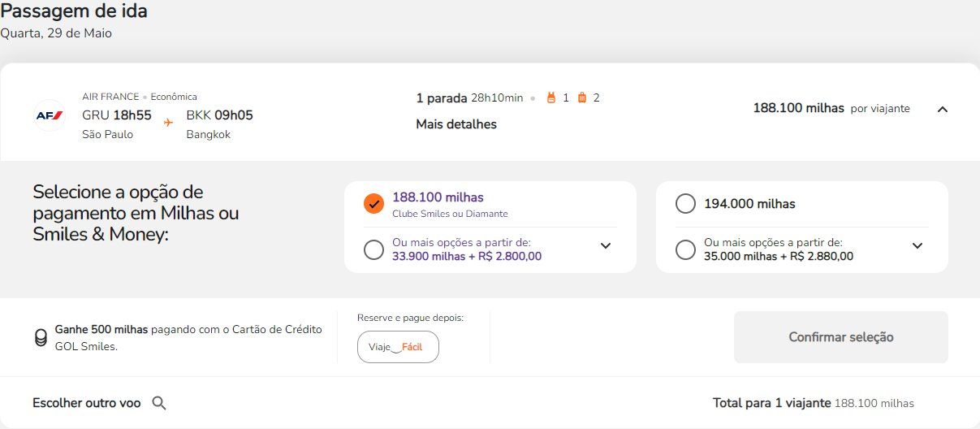The width and height of the screenshot is (980, 429).
Task: Click the orange airplane route icon
Action: [168, 123]
